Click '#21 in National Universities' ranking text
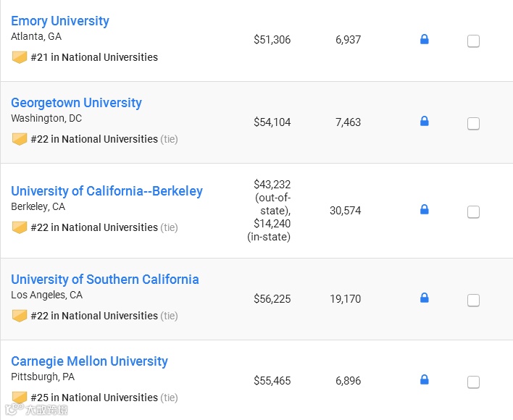Screen dimensions: 513x420 point(94,57)
